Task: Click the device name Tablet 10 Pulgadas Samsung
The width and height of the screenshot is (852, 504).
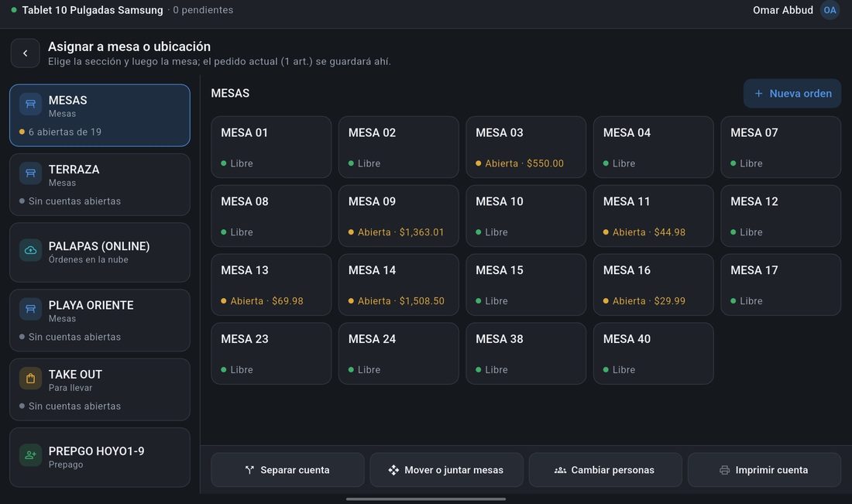Action: pos(92,10)
